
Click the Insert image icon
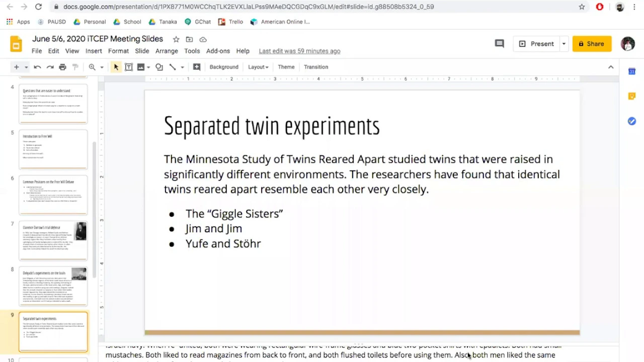(140, 67)
